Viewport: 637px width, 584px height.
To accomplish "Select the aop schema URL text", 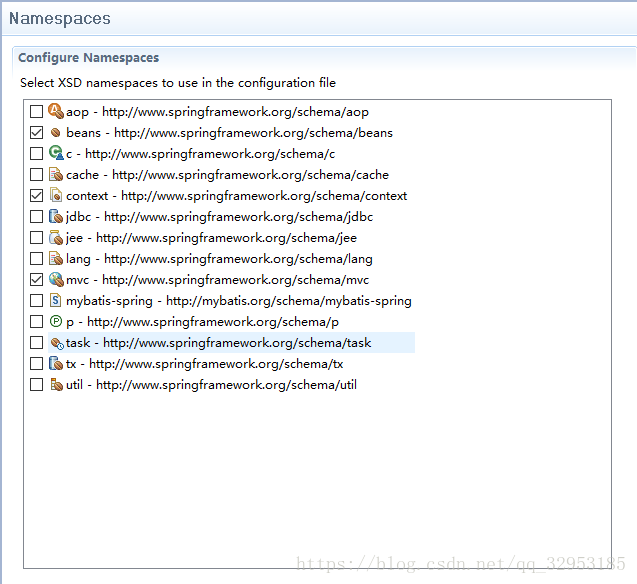I will coord(235,112).
